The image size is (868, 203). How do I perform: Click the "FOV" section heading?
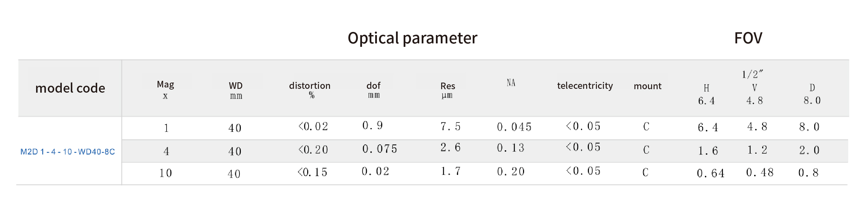point(748,38)
